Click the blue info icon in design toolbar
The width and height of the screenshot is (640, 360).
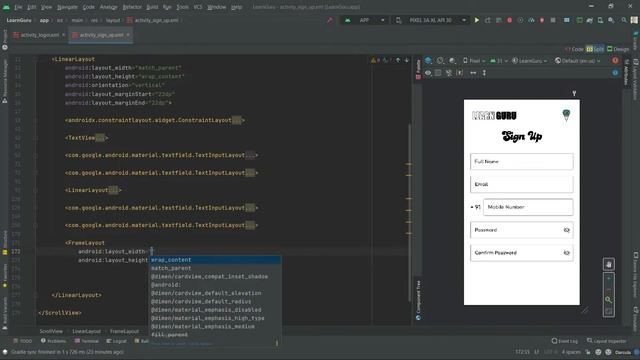(x=615, y=73)
